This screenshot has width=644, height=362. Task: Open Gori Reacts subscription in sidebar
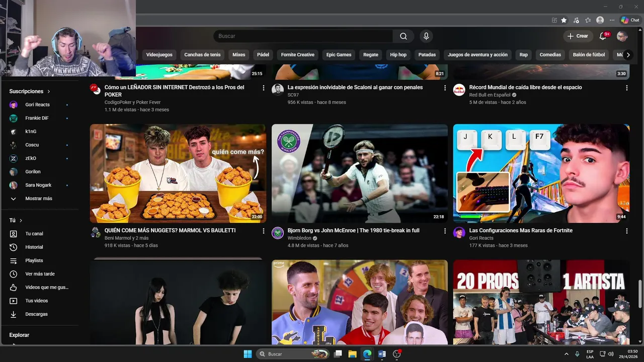coord(39,105)
